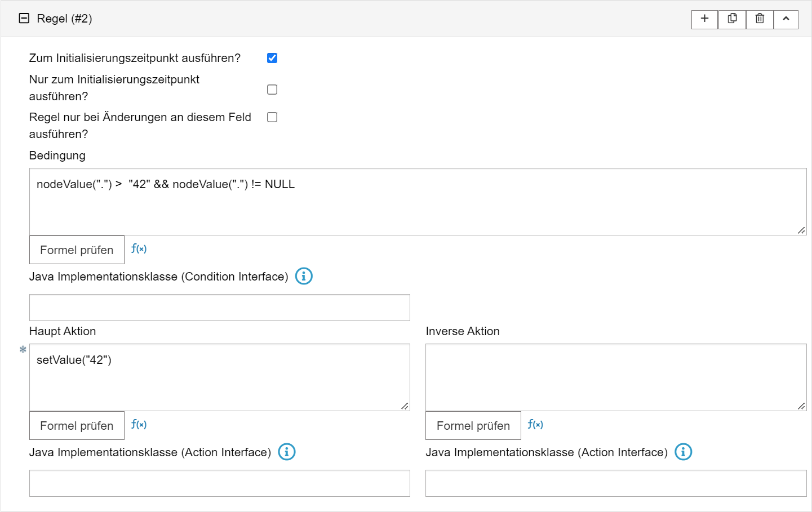Viewport: 812px width, 512px height.
Task: Enable 'Regel nur bei Änderungen' checkbox
Action: point(272,117)
